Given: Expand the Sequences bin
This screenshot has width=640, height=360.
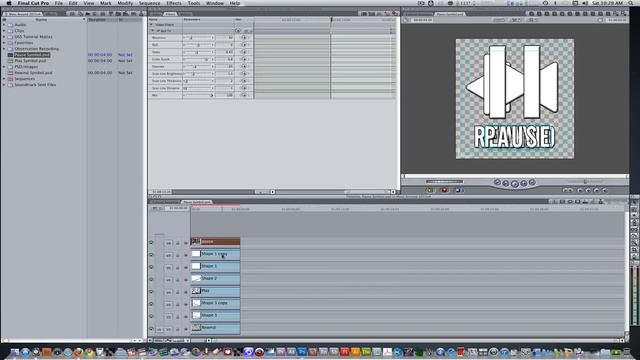Looking at the screenshot, I should tap(4, 79).
